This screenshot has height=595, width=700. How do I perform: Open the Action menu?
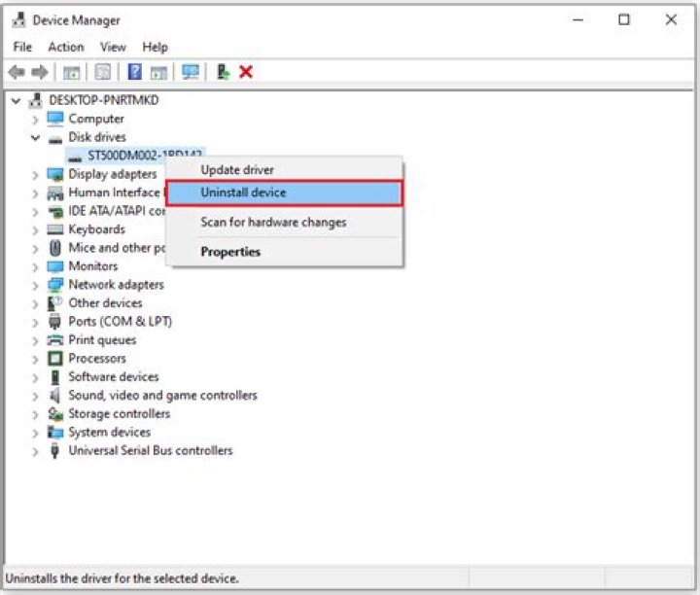[66, 47]
